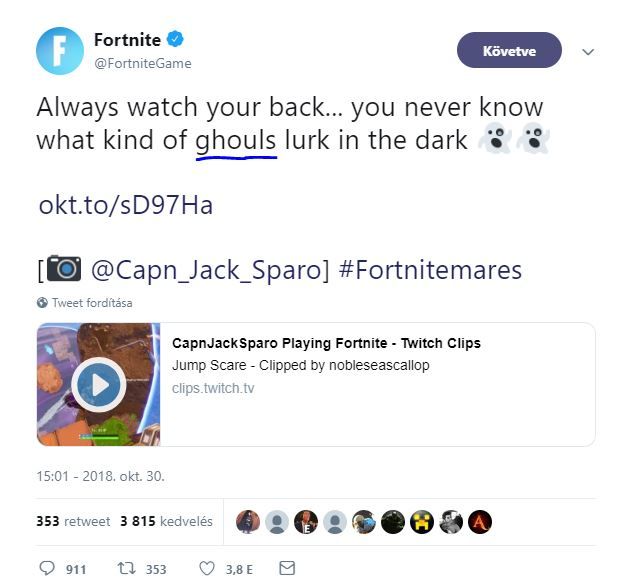View the 3 815 kedvelés likes list

click(x=166, y=521)
